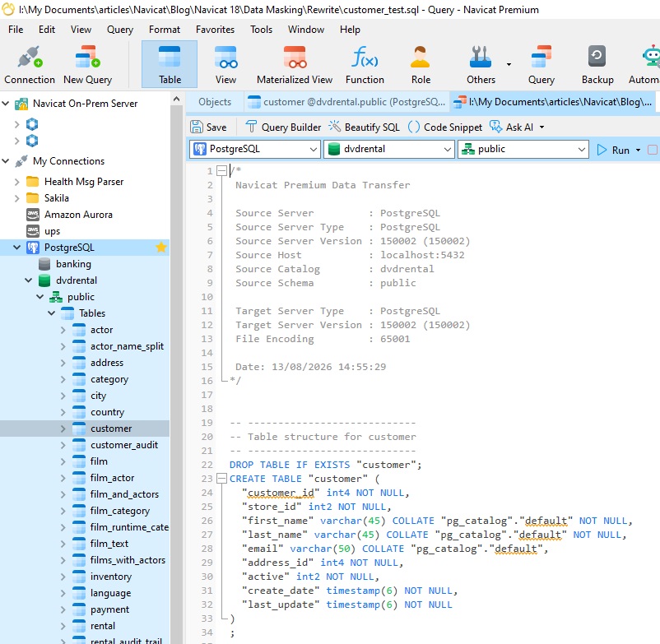Open the View objects icon
This screenshot has height=644, width=660.
tap(225, 64)
